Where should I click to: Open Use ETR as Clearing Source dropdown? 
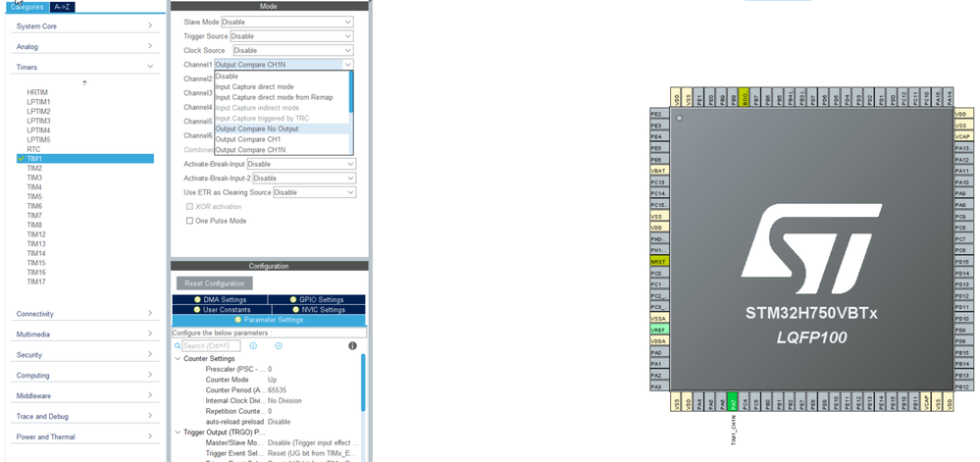(x=314, y=192)
